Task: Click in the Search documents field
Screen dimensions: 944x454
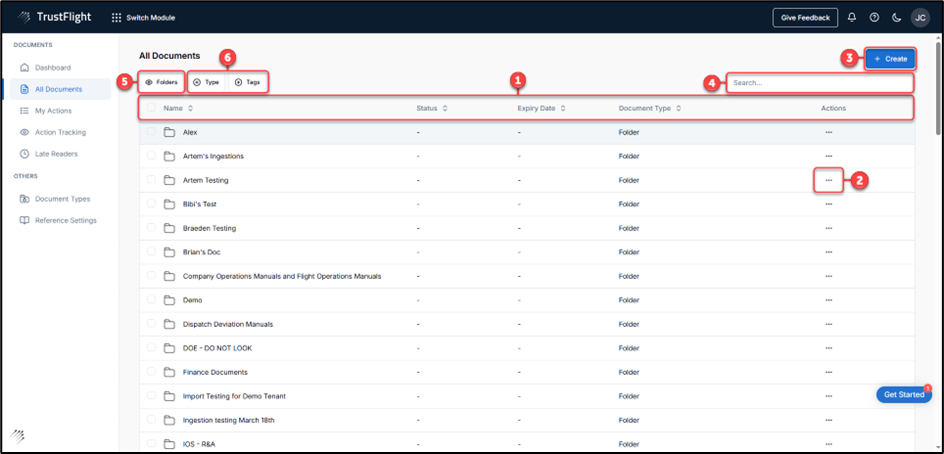Action: coord(820,83)
